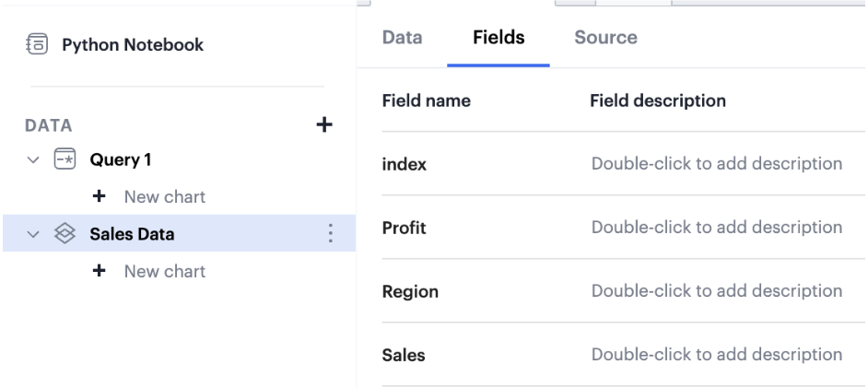
Task: Click plus icon for New chart under Sales Data
Action: (x=100, y=271)
